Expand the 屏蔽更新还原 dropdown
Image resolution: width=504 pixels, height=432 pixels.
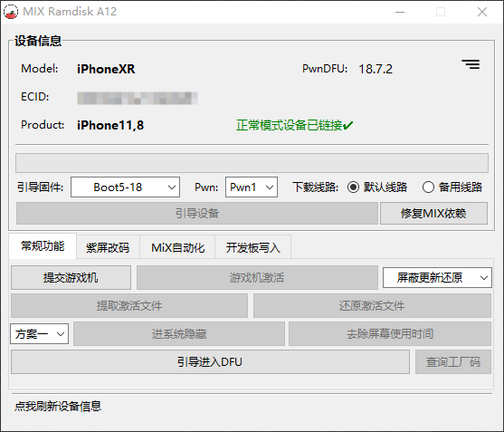[437, 278]
